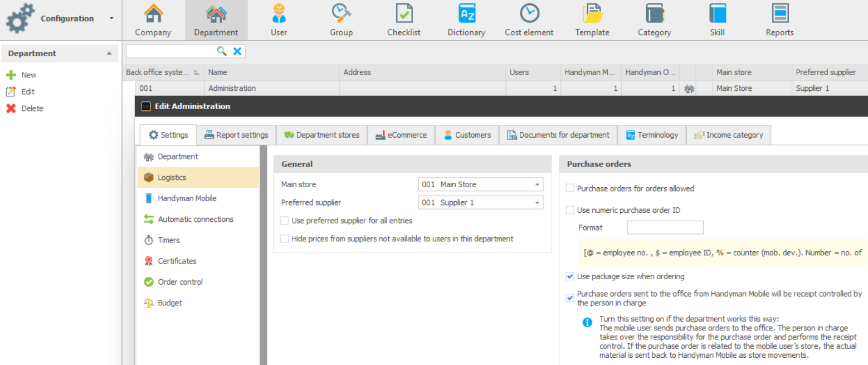Enable Use numeric purchase order ID
Image resolution: width=868 pixels, height=365 pixels.
pyautogui.click(x=570, y=210)
